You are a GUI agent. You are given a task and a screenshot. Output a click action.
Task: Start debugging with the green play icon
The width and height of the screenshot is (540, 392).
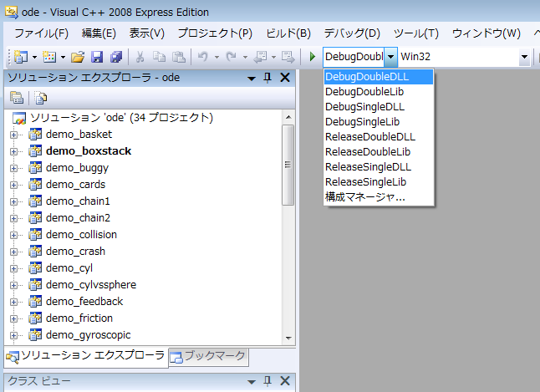click(313, 57)
